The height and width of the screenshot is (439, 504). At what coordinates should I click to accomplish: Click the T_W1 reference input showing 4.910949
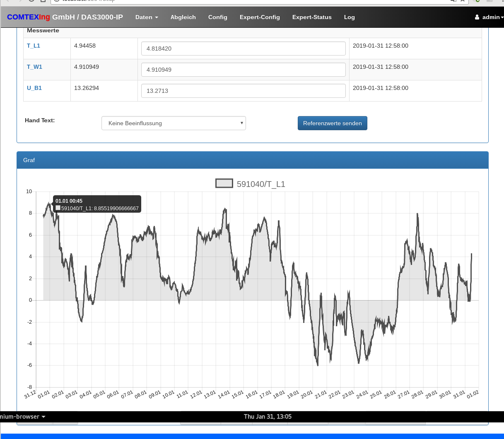click(x=243, y=70)
